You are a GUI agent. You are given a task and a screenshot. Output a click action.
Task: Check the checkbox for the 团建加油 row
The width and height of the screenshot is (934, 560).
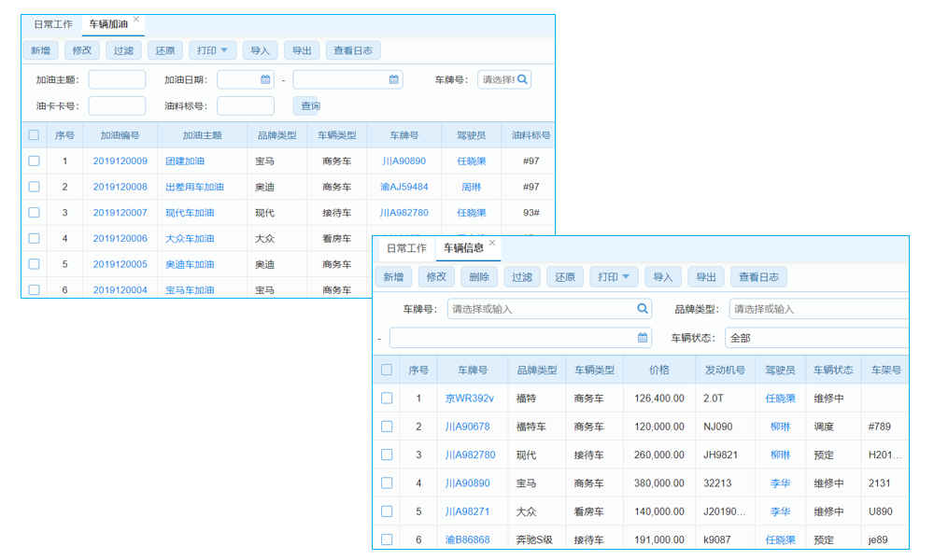coord(34,161)
